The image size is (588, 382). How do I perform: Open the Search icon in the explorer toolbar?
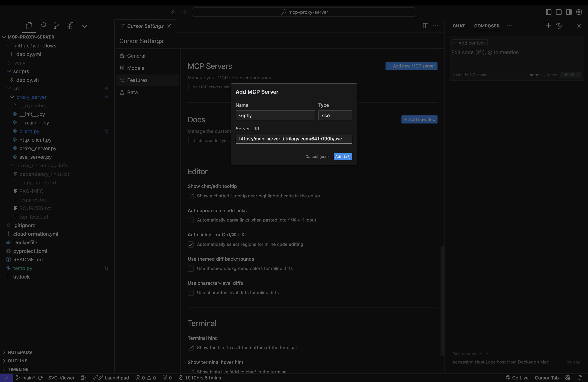point(43,26)
